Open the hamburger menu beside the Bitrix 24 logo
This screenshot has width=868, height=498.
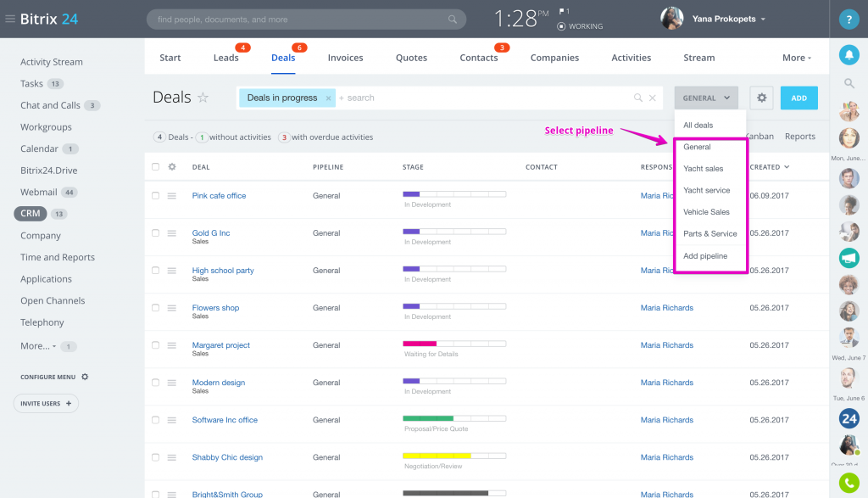[10, 19]
